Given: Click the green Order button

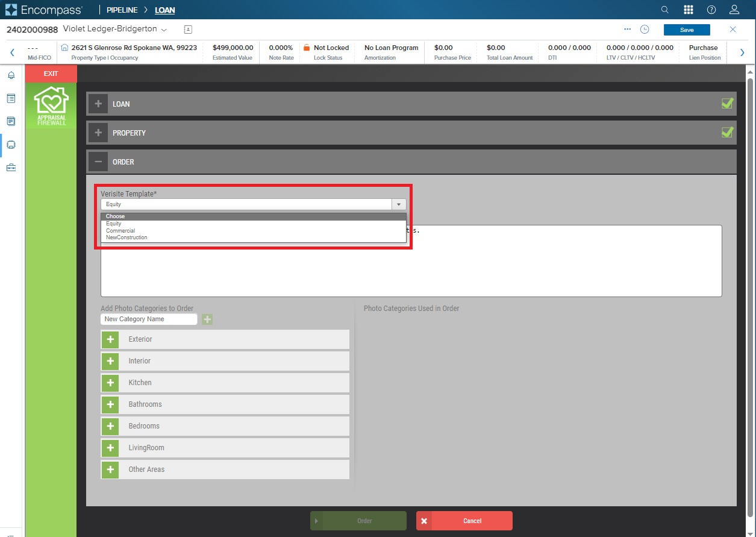Looking at the screenshot, I should 358,521.
